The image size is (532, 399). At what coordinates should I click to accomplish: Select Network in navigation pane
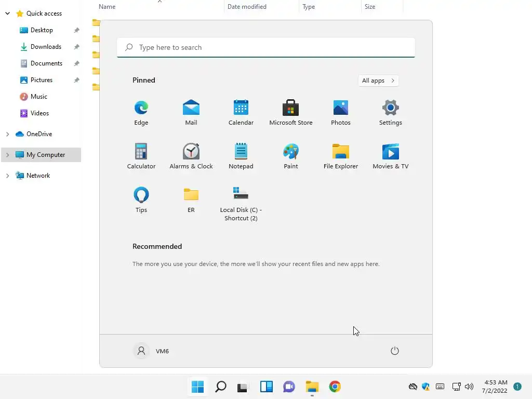(38, 176)
